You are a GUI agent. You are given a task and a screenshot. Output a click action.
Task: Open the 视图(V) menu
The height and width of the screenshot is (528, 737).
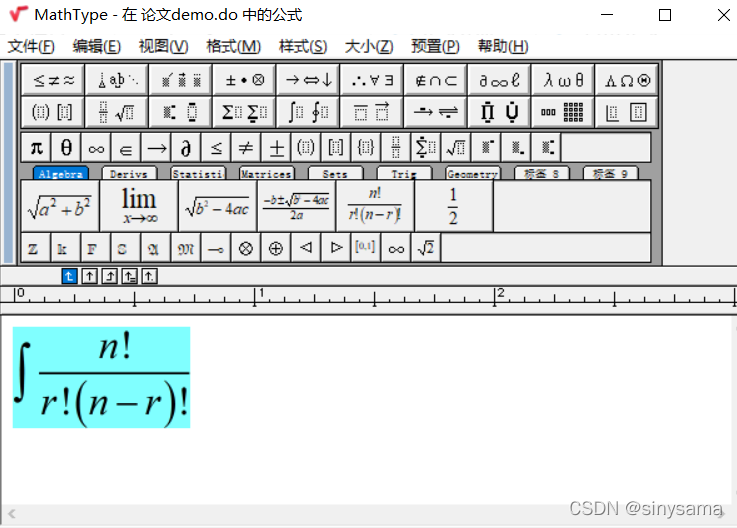coord(164,46)
